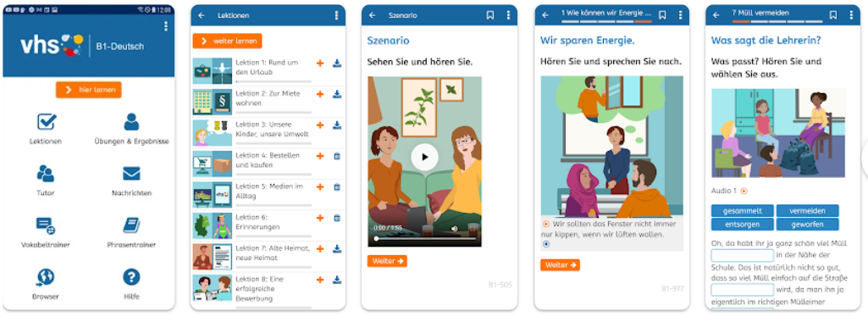Open the Hilfe question mark icon
868x317 pixels.
tap(131, 277)
